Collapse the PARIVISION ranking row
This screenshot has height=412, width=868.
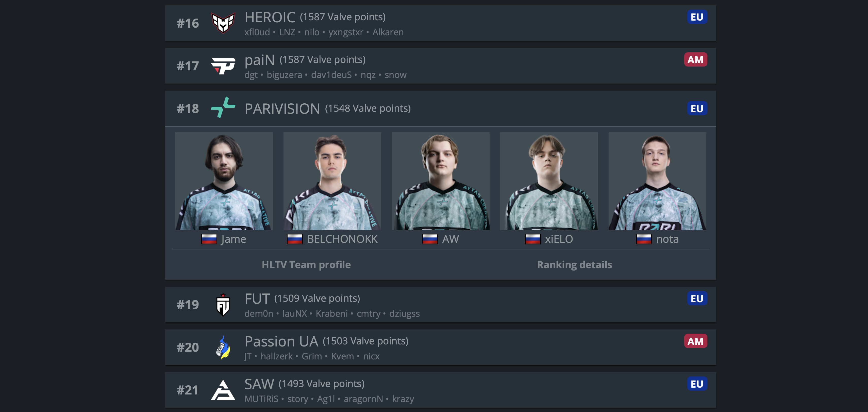click(x=440, y=108)
